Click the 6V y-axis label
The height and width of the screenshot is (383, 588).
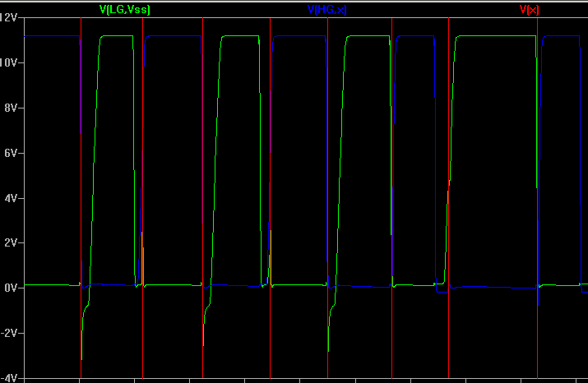11,153
